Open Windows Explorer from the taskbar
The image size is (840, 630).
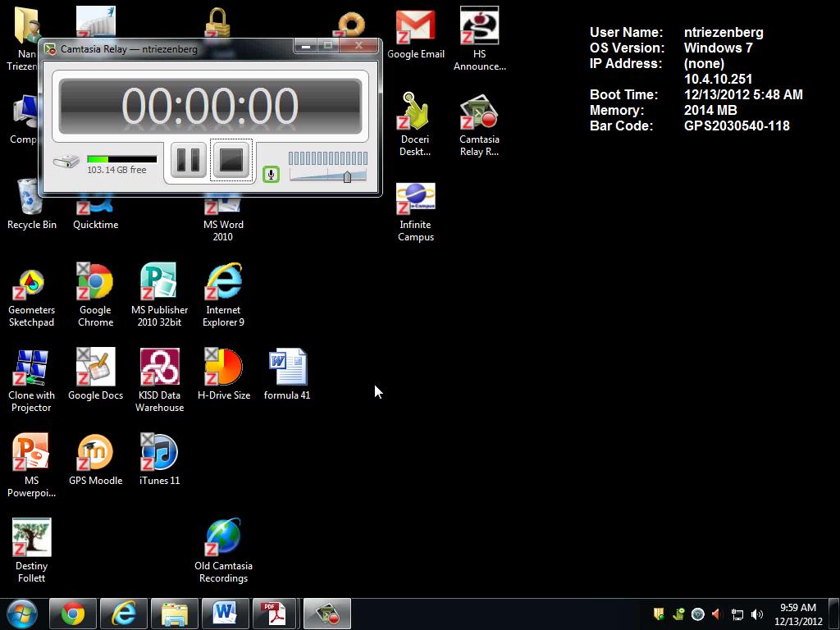175,614
